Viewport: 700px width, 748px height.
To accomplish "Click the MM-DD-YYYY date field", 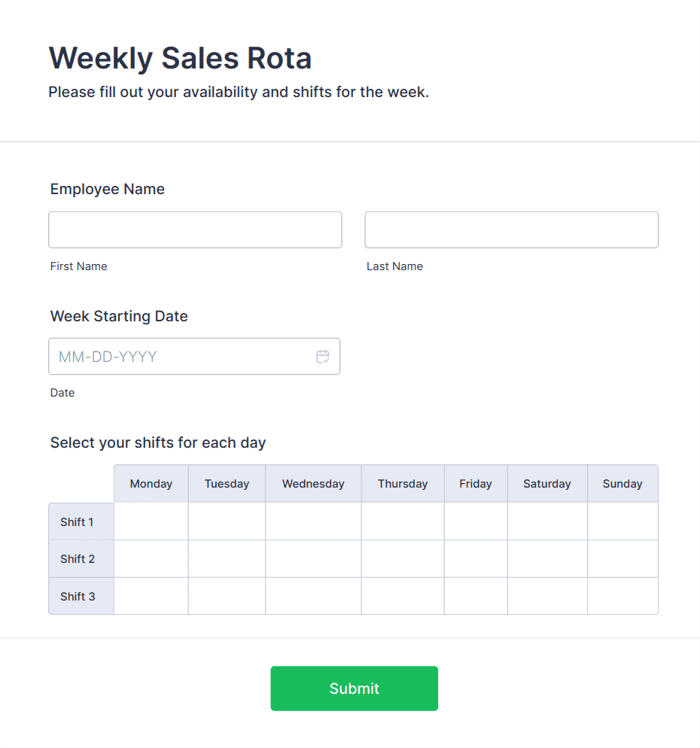I will point(181,357).
